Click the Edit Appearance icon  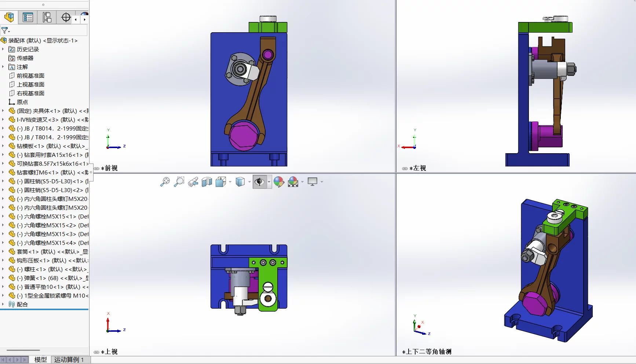point(279,182)
